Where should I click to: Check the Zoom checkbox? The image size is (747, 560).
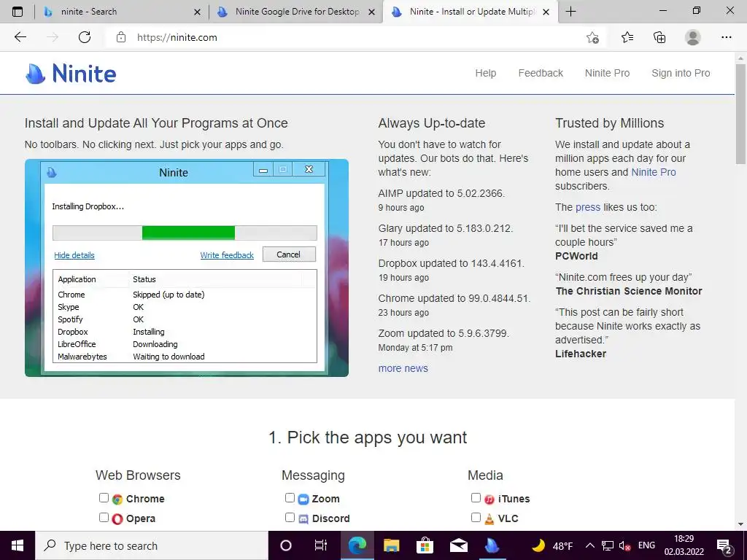[290, 498]
